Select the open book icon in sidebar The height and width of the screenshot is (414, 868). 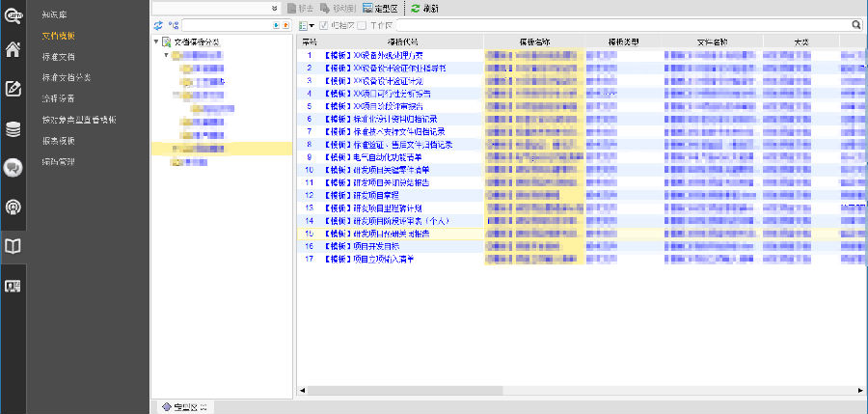(x=14, y=247)
